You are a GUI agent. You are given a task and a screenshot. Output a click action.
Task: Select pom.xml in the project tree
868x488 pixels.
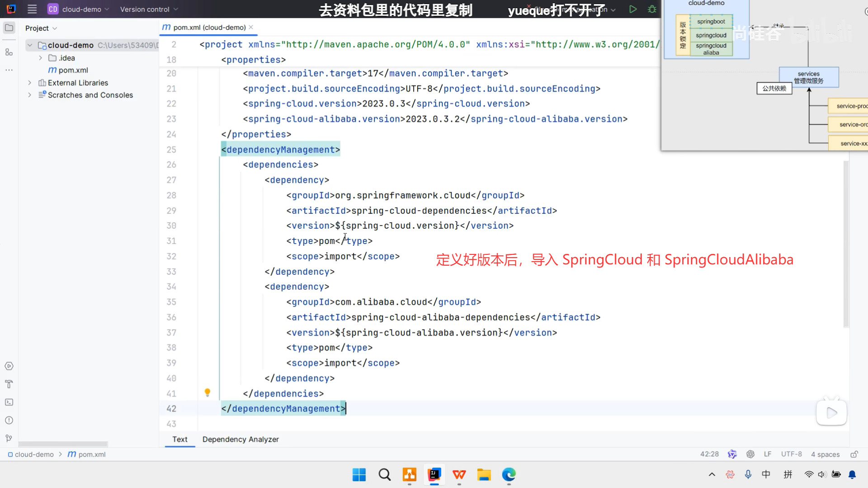pos(73,70)
